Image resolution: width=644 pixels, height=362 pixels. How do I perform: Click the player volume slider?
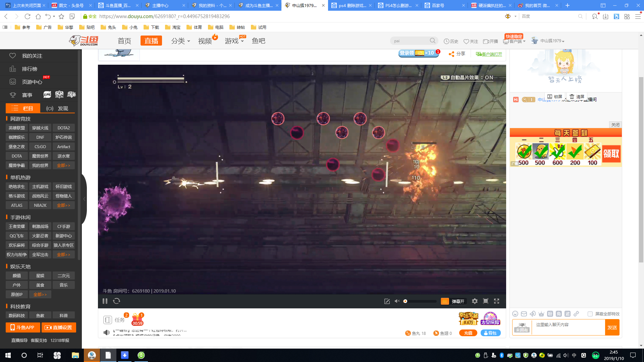pyautogui.click(x=420, y=301)
